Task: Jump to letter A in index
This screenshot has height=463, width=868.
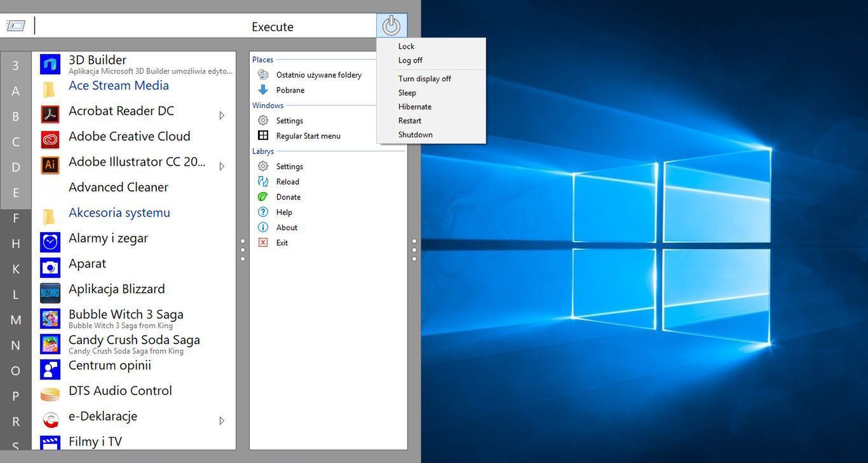Action: tap(16, 91)
